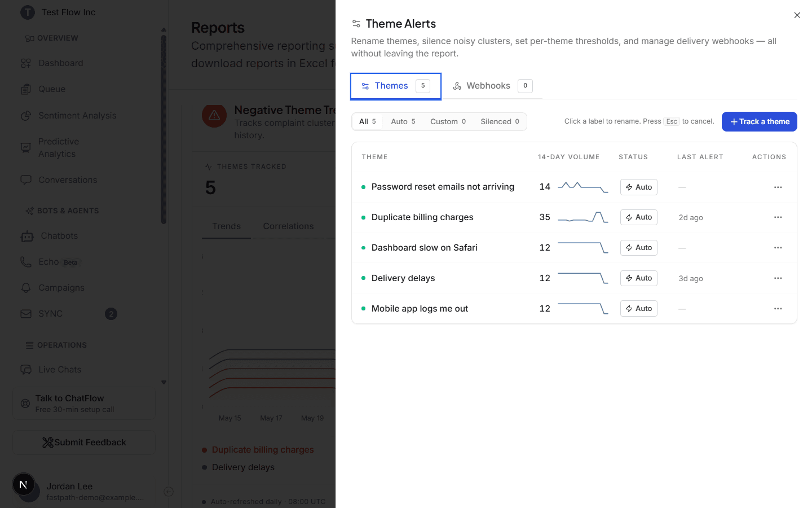The image size is (812, 508).
Task: Click the Track a theme button
Action: (759, 121)
